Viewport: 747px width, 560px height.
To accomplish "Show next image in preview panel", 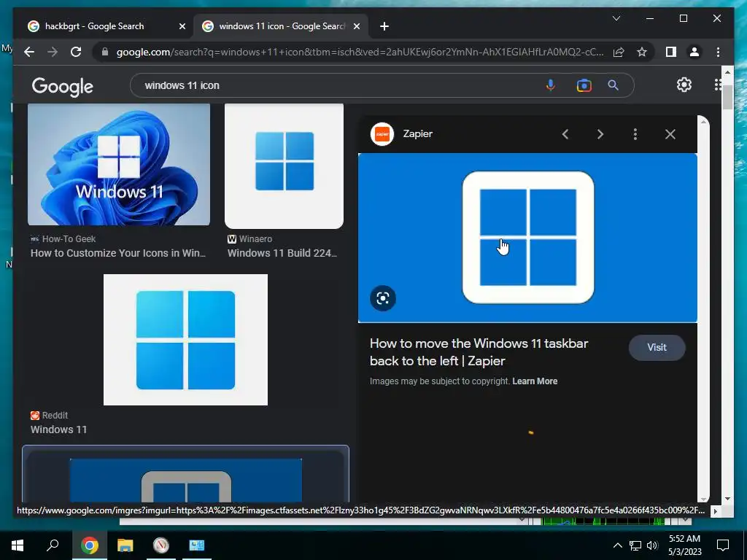I will 600,134.
